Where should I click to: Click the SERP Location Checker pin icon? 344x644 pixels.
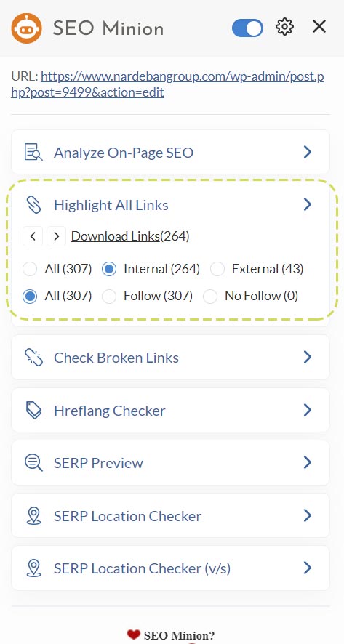tap(33, 516)
